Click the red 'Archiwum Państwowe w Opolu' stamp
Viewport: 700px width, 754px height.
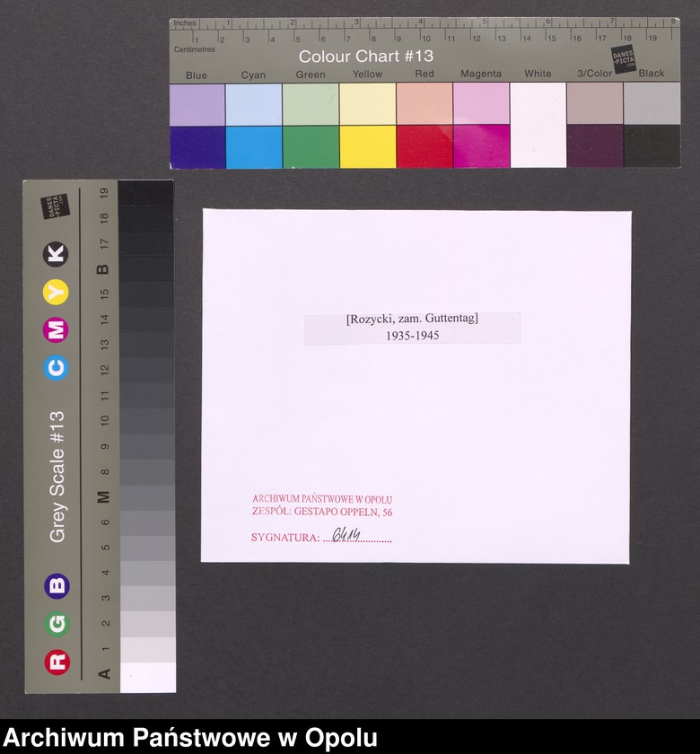(x=322, y=499)
